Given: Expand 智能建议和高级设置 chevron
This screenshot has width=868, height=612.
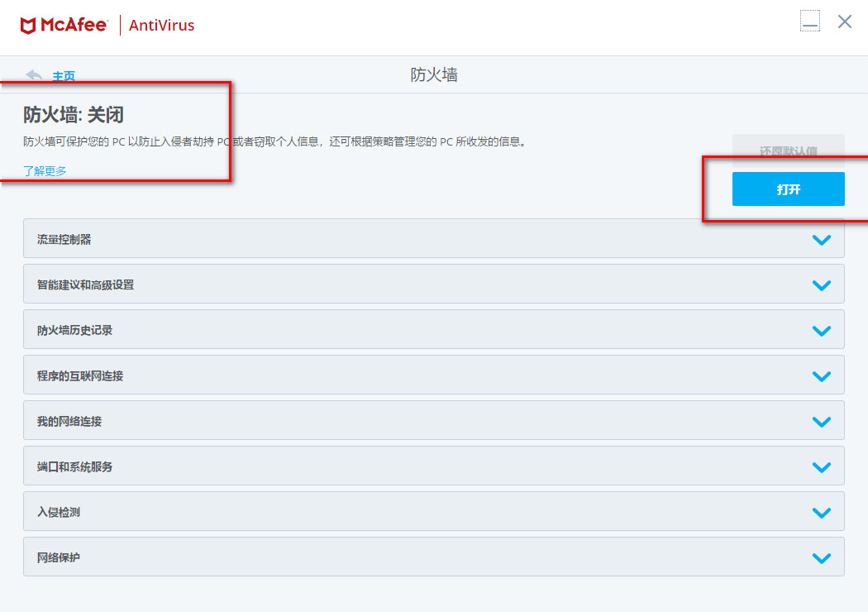Looking at the screenshot, I should (822, 285).
